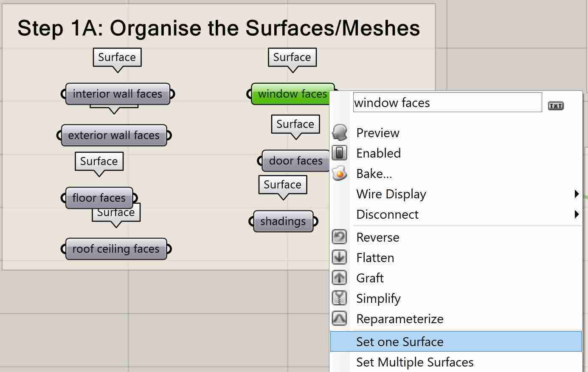The width and height of the screenshot is (588, 372).
Task: Click the Reparameterize curve icon
Action: click(x=340, y=318)
